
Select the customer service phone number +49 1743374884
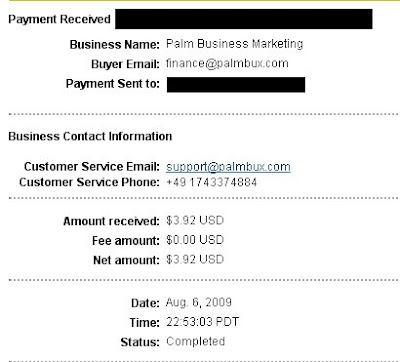click(211, 182)
